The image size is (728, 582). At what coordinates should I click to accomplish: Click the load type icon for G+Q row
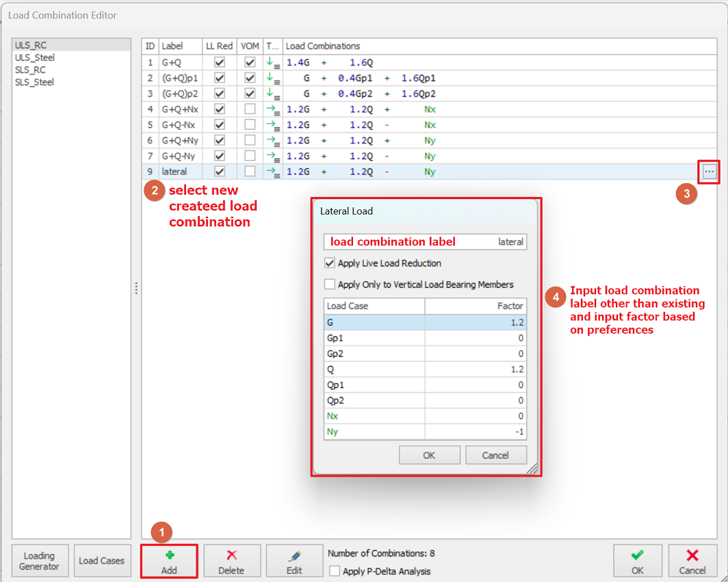pyautogui.click(x=272, y=62)
